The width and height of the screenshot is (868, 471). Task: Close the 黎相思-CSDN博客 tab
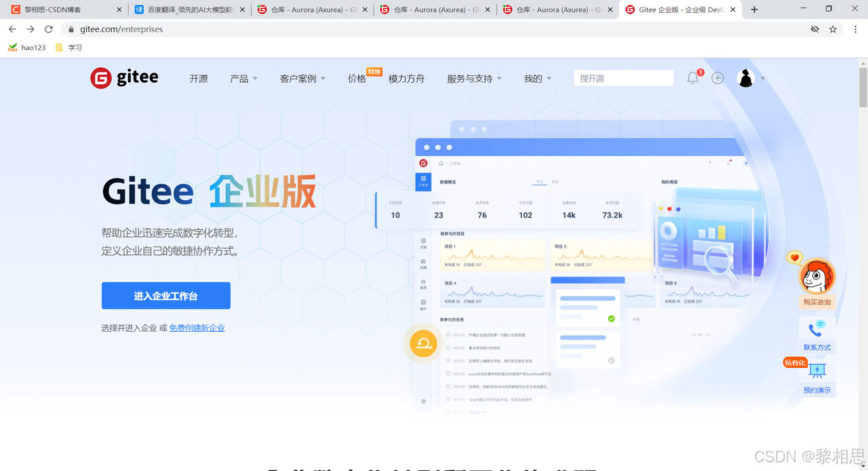(120, 10)
